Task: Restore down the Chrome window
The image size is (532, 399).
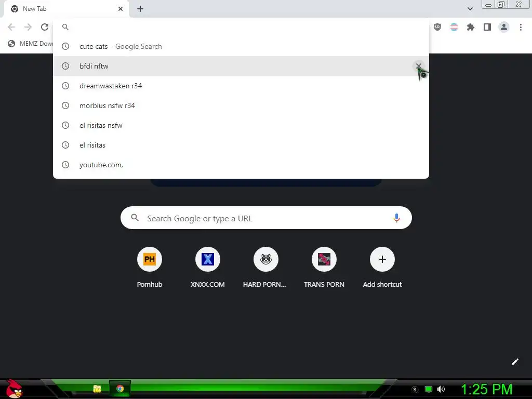Action: 501,5
